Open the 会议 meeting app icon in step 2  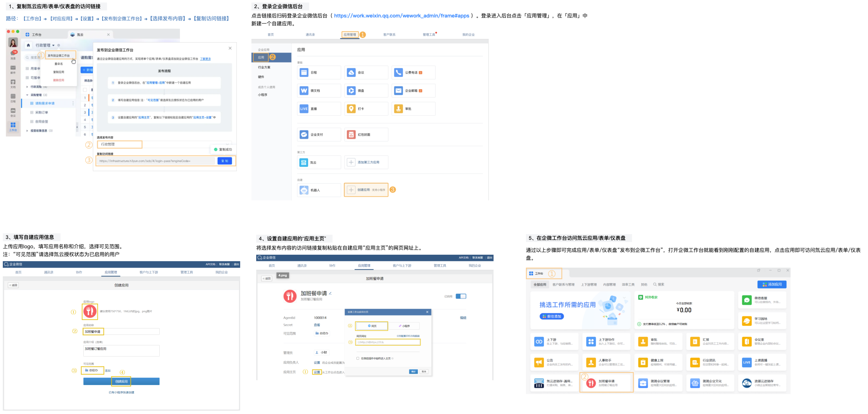351,72
